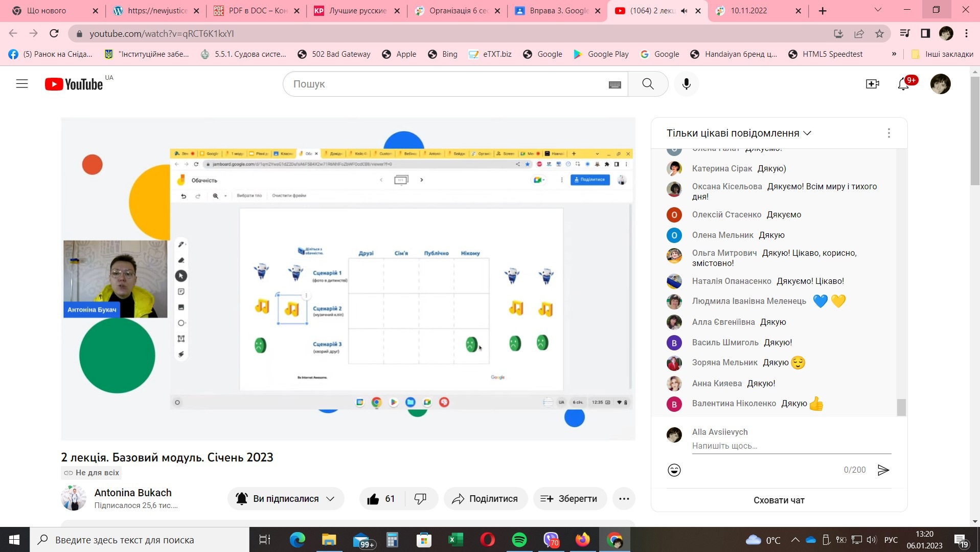Screen dimensions: 980x552
Task: Click the 'Зберегти' save button
Action: (x=569, y=499)
